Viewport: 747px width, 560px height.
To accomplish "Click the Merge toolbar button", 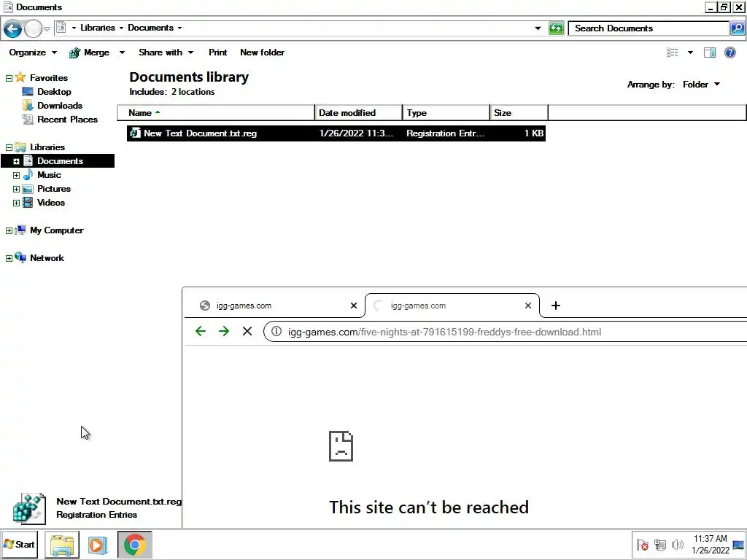I will click(90, 52).
